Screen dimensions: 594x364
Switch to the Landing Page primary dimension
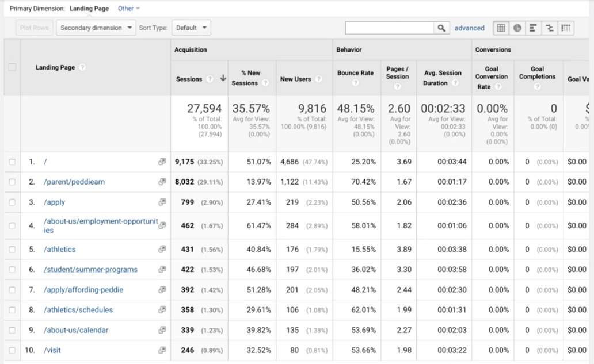click(x=89, y=8)
